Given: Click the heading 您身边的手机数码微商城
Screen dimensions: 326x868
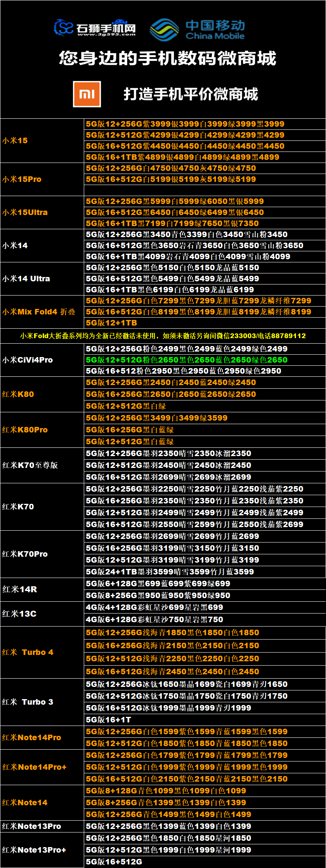Looking at the screenshot, I should click(168, 58).
